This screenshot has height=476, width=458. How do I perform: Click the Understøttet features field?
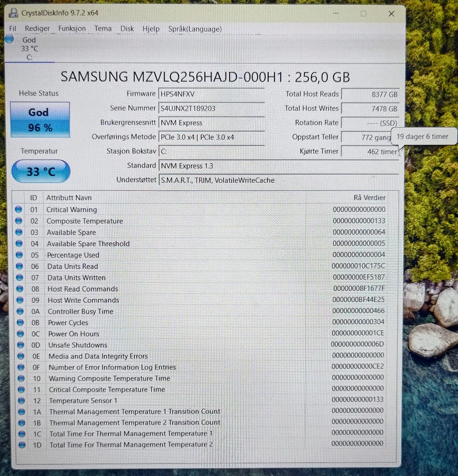[279, 180]
